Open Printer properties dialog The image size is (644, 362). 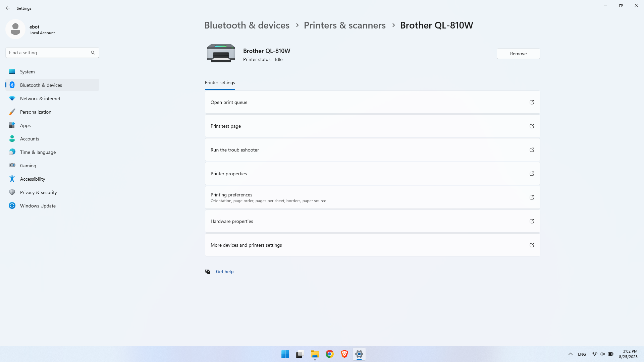tap(372, 174)
